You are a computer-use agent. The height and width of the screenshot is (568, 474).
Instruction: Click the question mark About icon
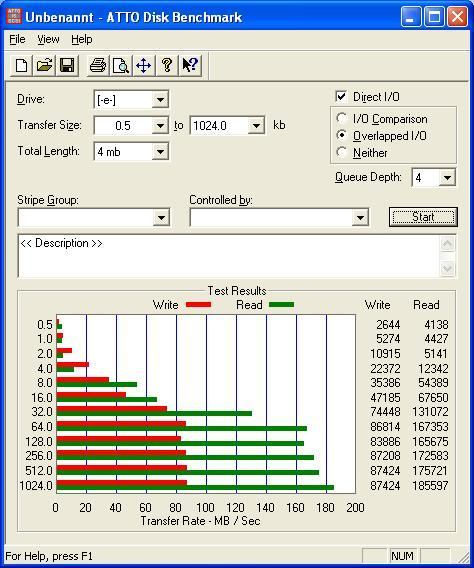(x=167, y=66)
